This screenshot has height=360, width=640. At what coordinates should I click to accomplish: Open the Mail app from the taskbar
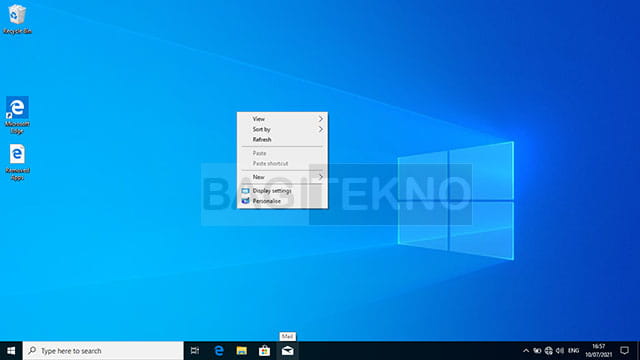point(287,351)
